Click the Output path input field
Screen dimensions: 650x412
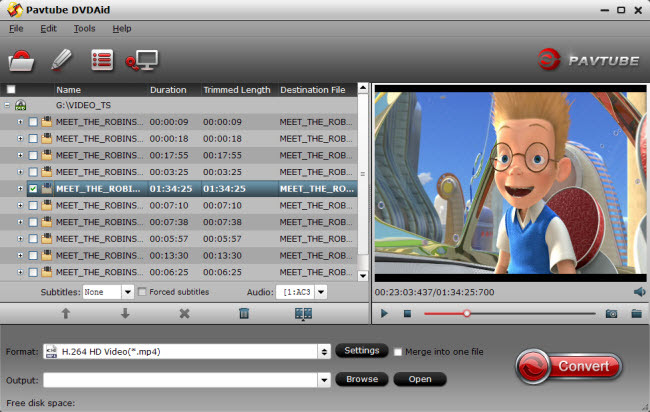(180, 380)
